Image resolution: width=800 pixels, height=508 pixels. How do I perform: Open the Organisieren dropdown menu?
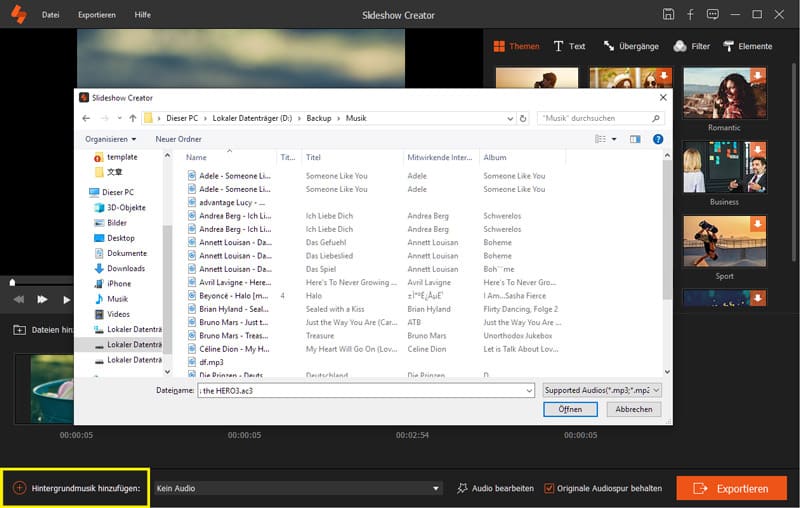[x=110, y=139]
